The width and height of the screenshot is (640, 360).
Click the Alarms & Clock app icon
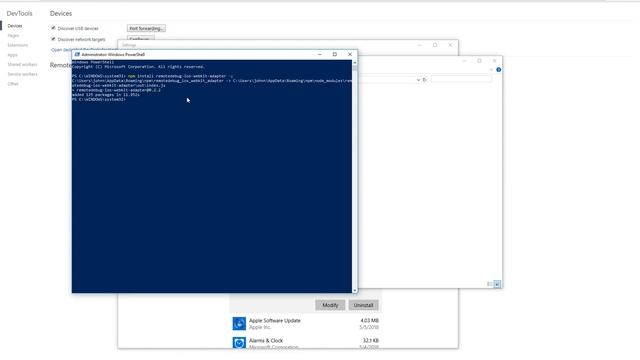pos(239,343)
